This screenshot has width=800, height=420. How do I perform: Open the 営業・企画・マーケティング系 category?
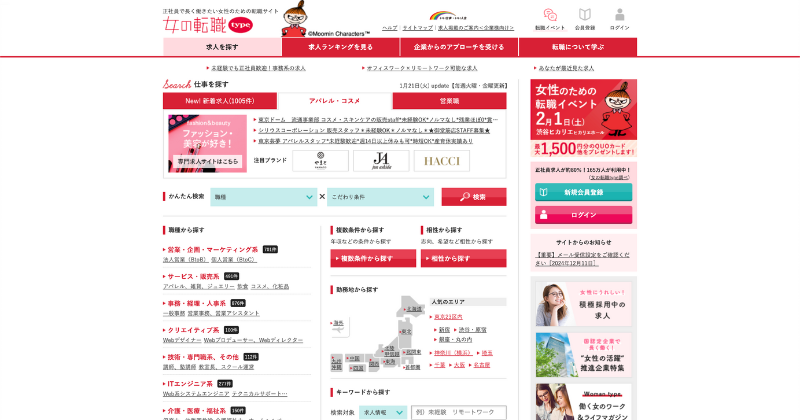click(213, 250)
